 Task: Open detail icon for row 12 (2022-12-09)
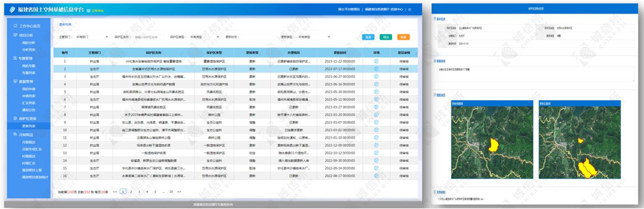[376, 145]
